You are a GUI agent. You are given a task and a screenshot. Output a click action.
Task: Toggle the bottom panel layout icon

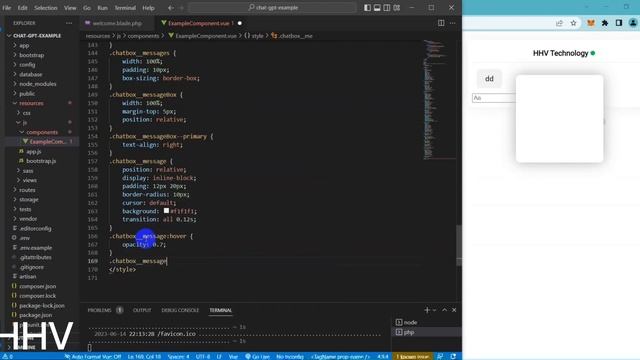[x=377, y=7]
